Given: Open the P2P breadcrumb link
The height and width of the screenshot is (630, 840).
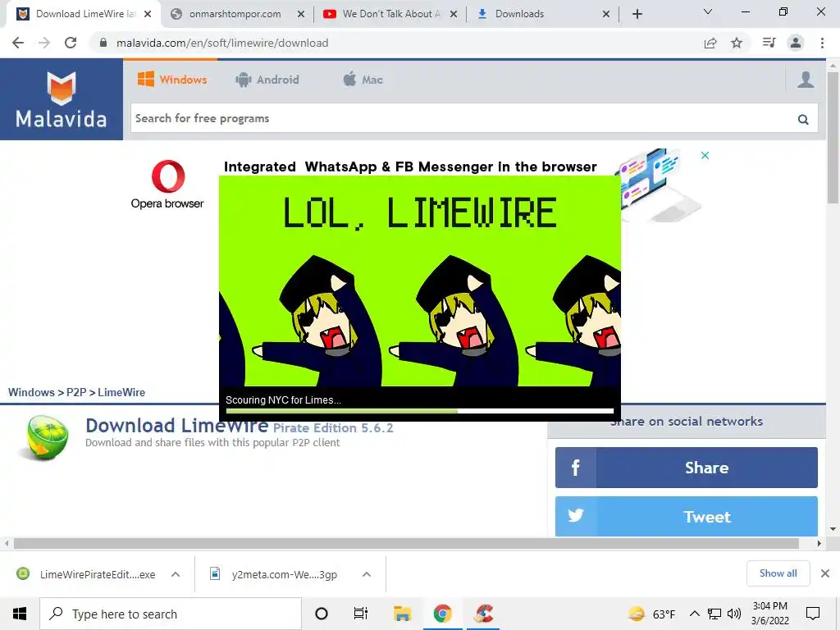Looking at the screenshot, I should coord(76,392).
